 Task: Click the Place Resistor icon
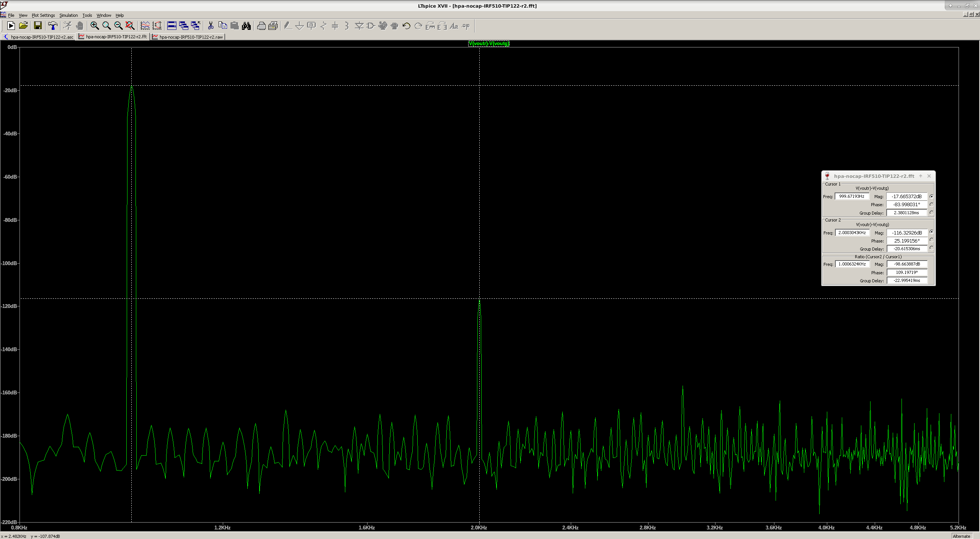click(323, 26)
